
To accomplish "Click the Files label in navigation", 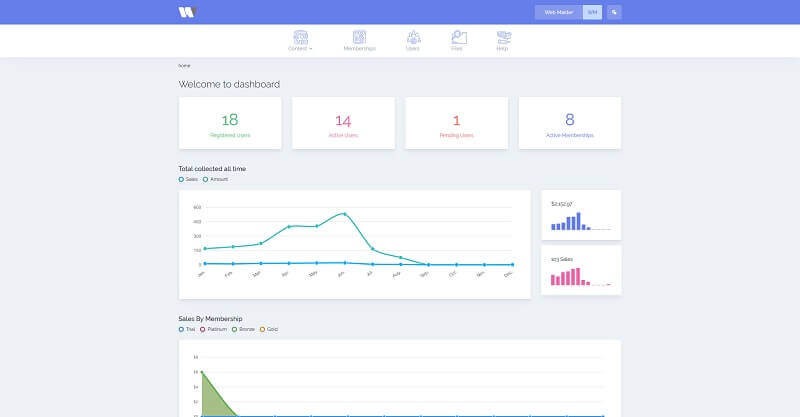I will point(457,48).
